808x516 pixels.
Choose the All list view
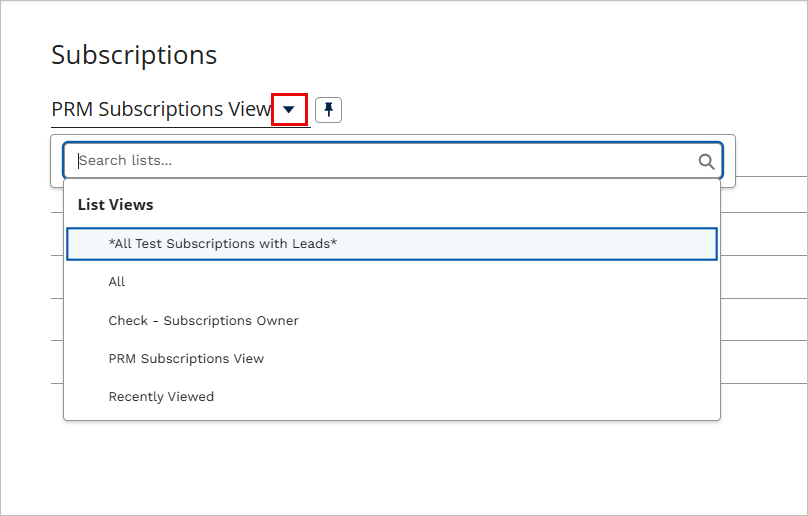(392, 282)
